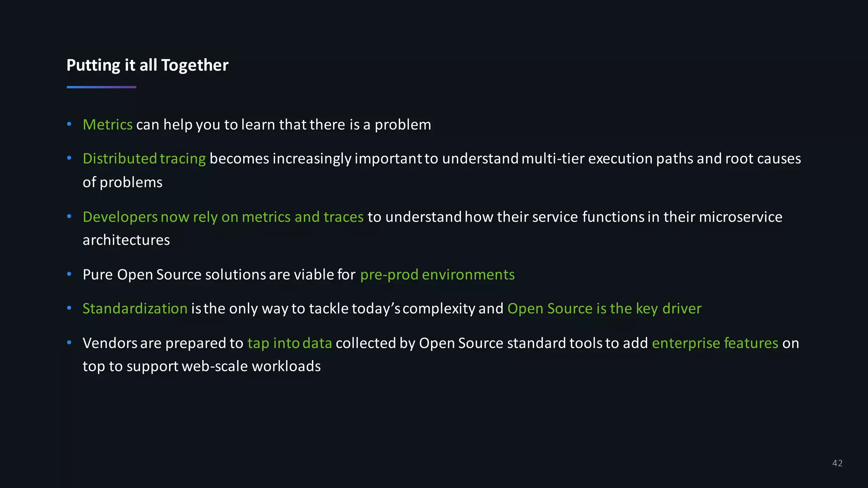The width and height of the screenshot is (868, 488).
Task: Click 'top to support web-scale workloads' line
Action: (x=202, y=366)
